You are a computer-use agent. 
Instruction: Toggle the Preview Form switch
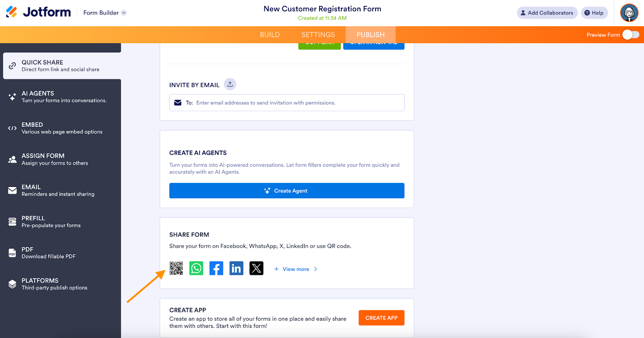[630, 35]
